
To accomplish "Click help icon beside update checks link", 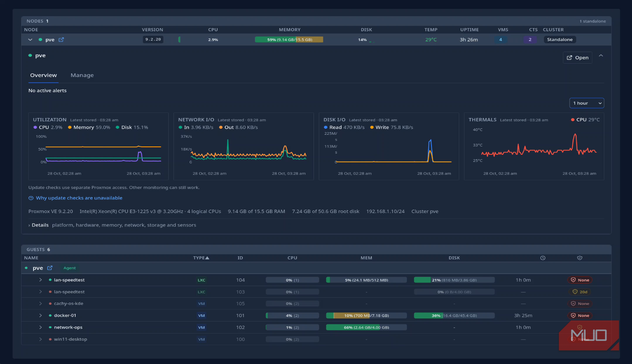I will [31, 198].
